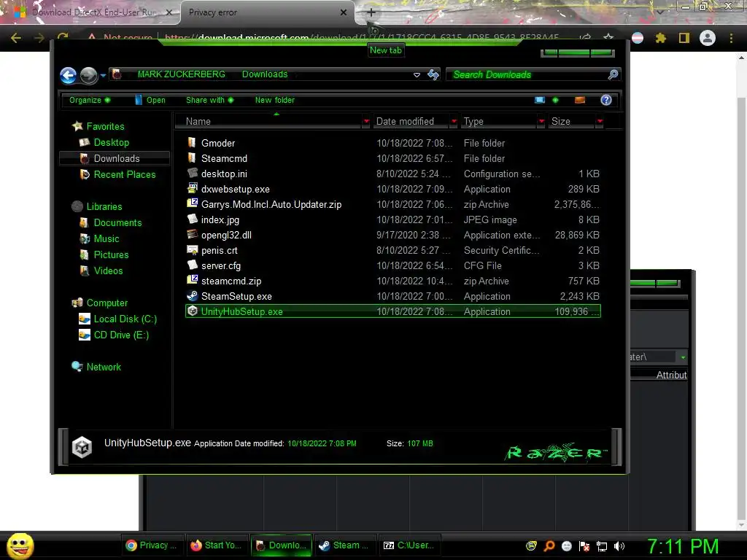Select the desktop.ini file icon
Screen dimensions: 747x560
(x=193, y=173)
